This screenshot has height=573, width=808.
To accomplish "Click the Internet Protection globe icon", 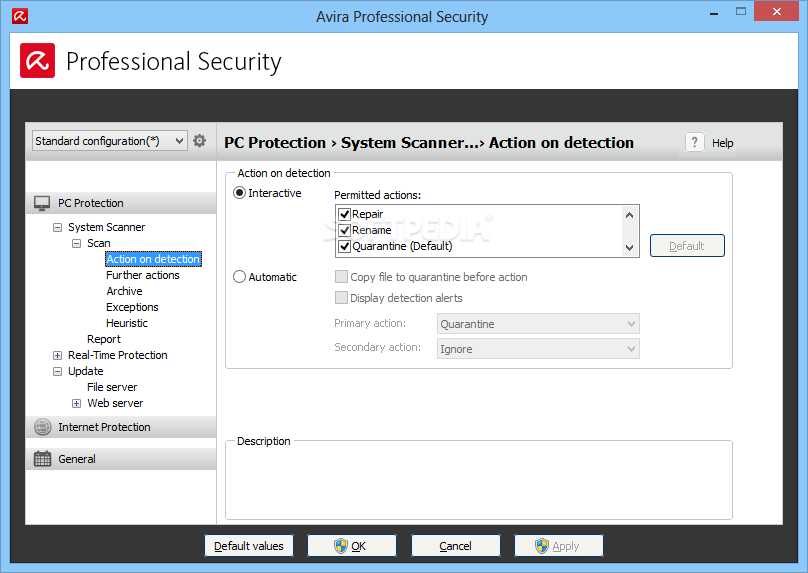I will [43, 427].
